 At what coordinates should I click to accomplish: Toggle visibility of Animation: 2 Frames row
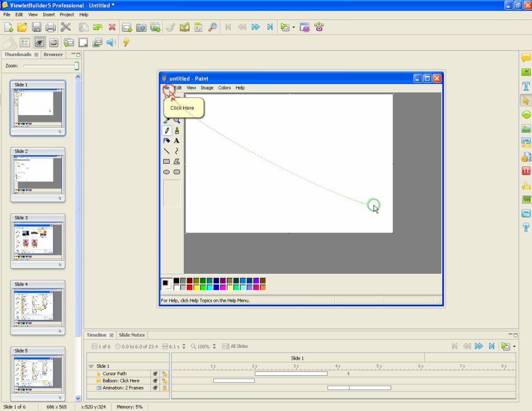point(155,388)
